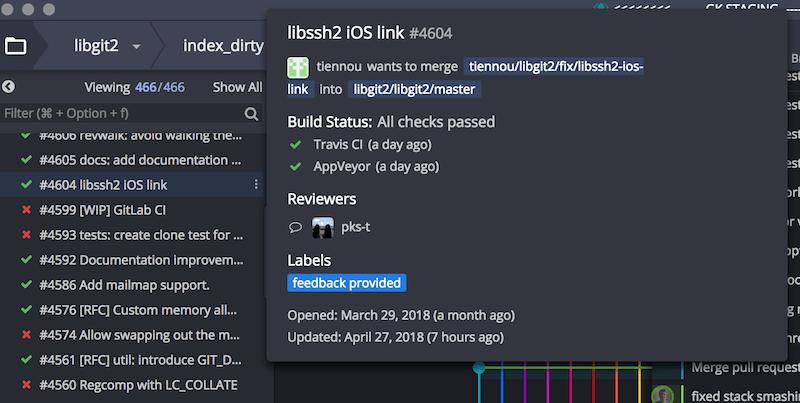Click the filter magnifying glass icon
This screenshot has height=403, width=800.
[252, 113]
